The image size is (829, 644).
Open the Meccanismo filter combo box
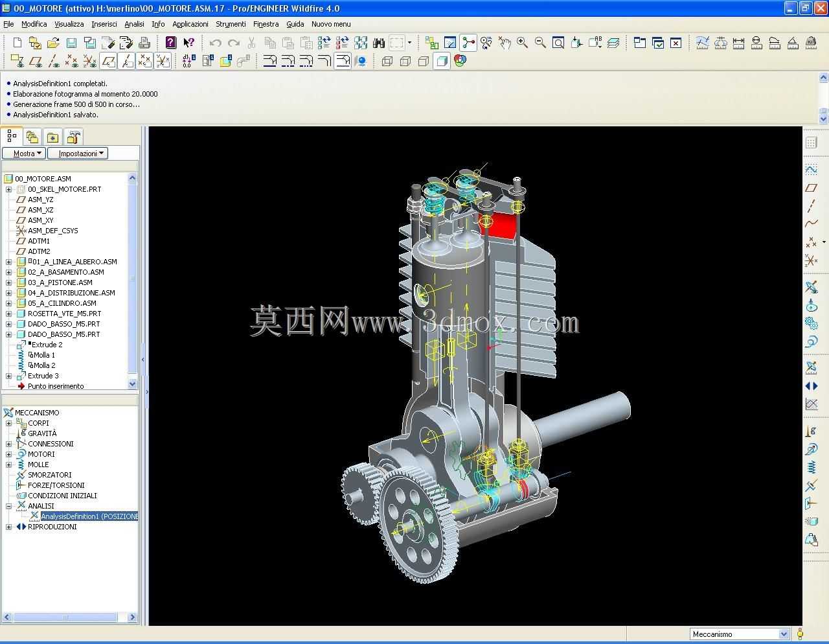(x=740, y=634)
